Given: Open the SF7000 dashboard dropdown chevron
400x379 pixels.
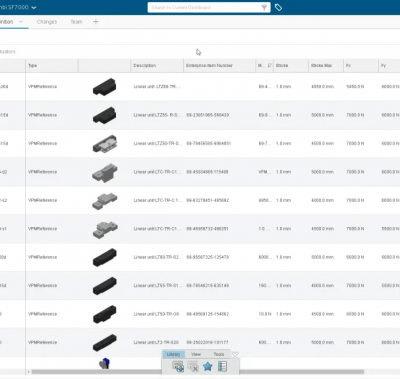Looking at the screenshot, I should (34, 7).
